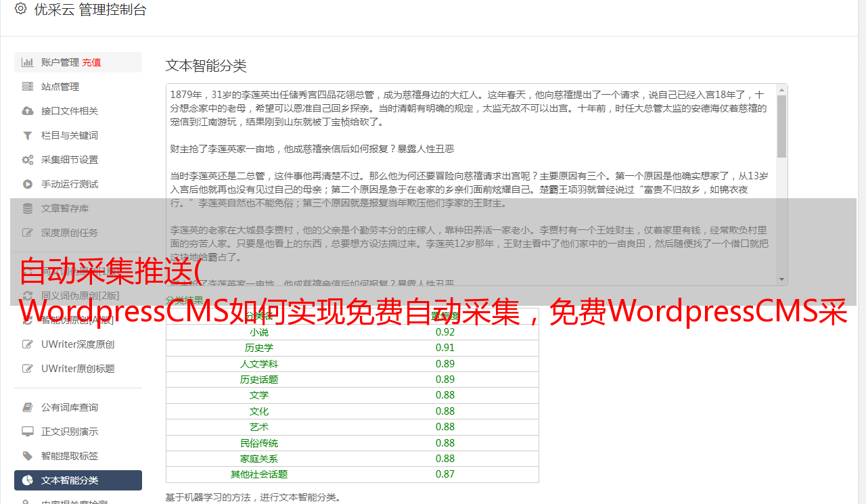Click the 优采云 管理控制台 header title

pos(90,9)
